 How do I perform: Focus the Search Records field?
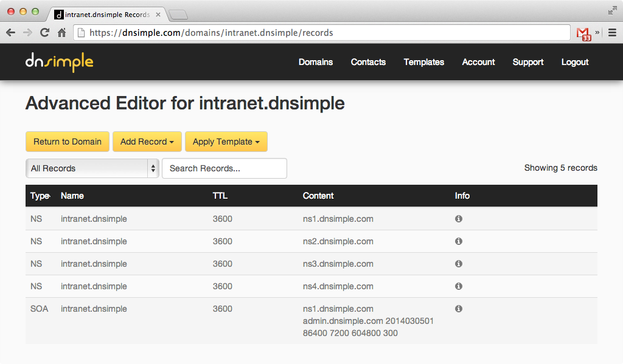pos(224,168)
